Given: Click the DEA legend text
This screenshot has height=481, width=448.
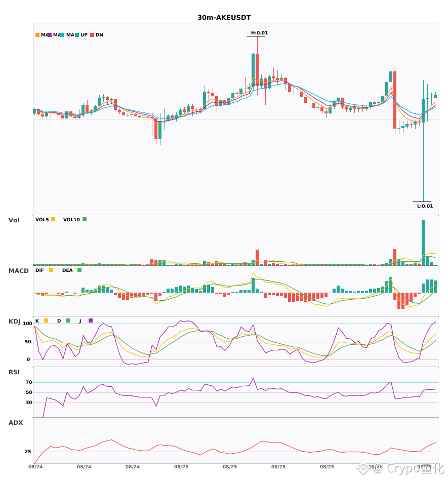Looking at the screenshot, I should coord(67,270).
